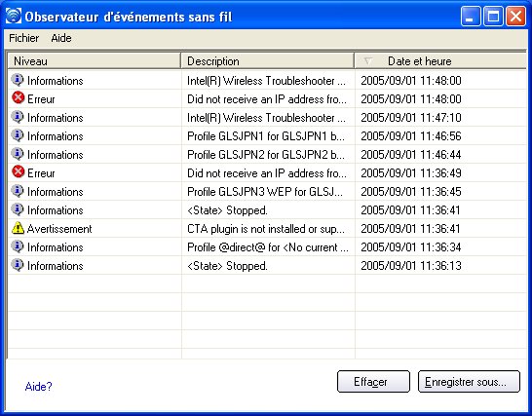Click the yellow warning icon for Avertissement

18,228
